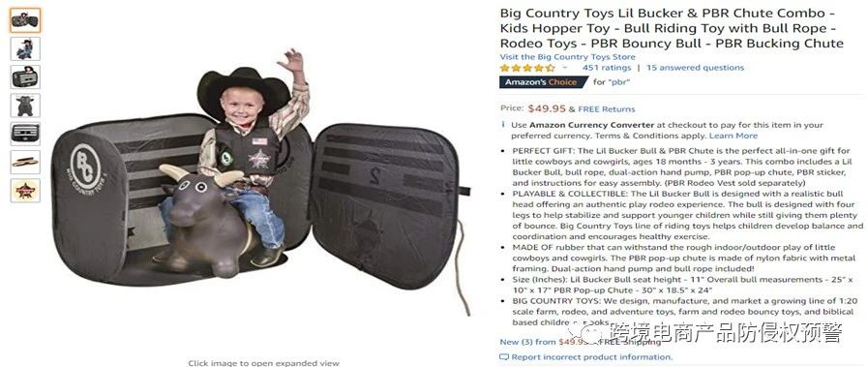Click Report incorrect product information
Image resolution: width=868 pixels, height=367 pixels.
click(592, 357)
